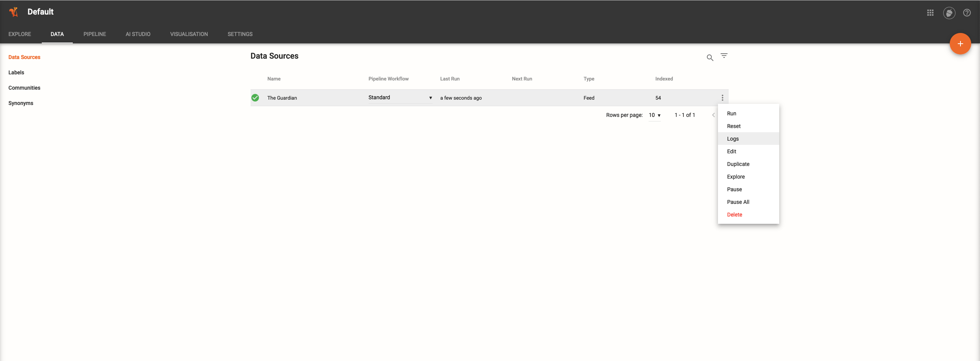This screenshot has height=361, width=980.
Task: Switch to the AI STUDIO tab
Action: point(138,34)
